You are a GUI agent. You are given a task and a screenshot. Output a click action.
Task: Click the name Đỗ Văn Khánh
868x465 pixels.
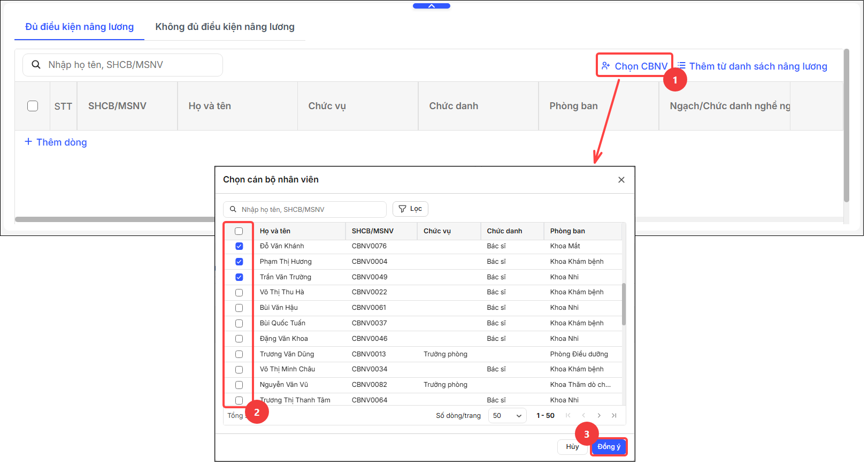pos(282,246)
